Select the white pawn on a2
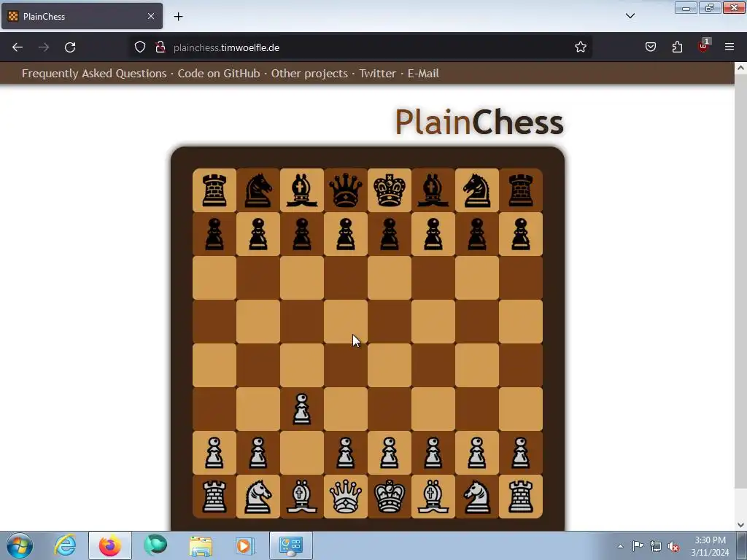747x560 pixels. tap(214, 453)
